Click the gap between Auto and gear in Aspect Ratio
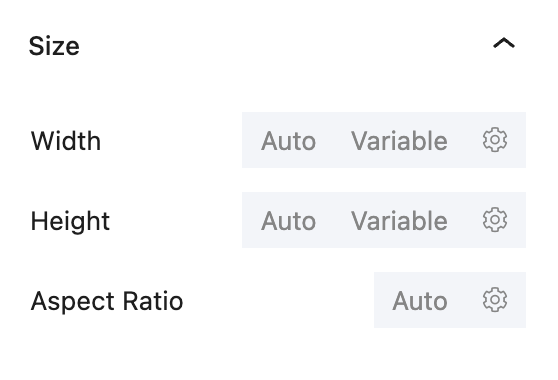This screenshot has height=380, width=558. (x=465, y=300)
